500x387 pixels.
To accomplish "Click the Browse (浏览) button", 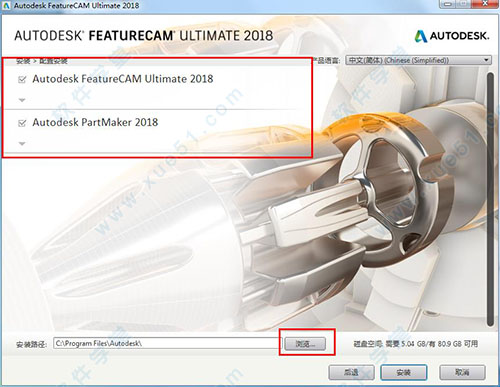I will click(x=306, y=344).
